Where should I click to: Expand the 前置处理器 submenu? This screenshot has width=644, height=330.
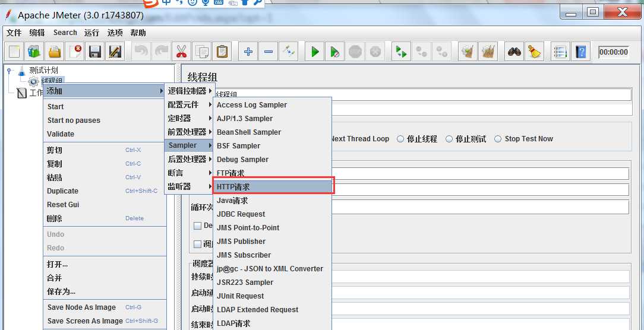189,132
